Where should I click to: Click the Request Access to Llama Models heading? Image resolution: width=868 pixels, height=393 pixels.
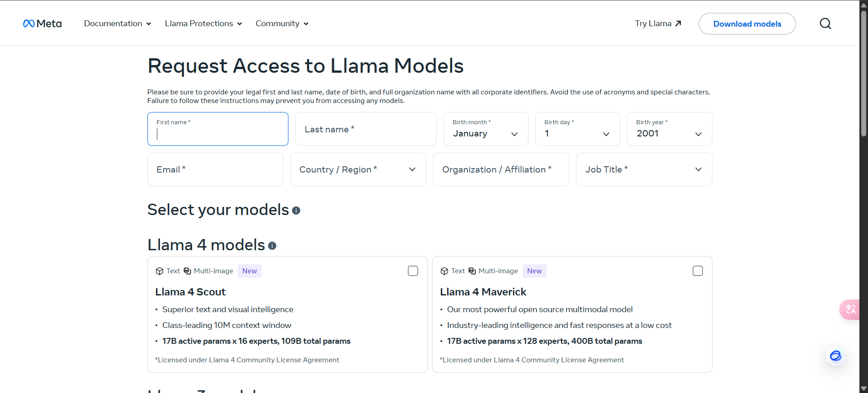[306, 66]
